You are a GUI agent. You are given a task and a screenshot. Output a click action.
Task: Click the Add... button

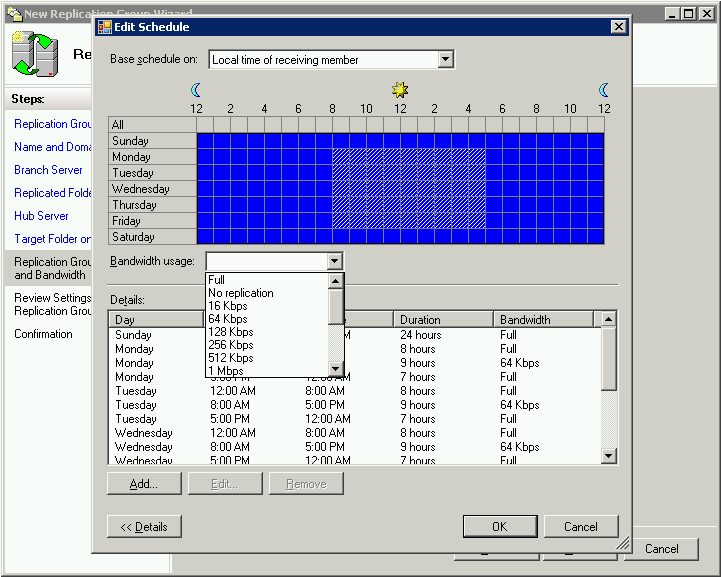tap(145, 484)
